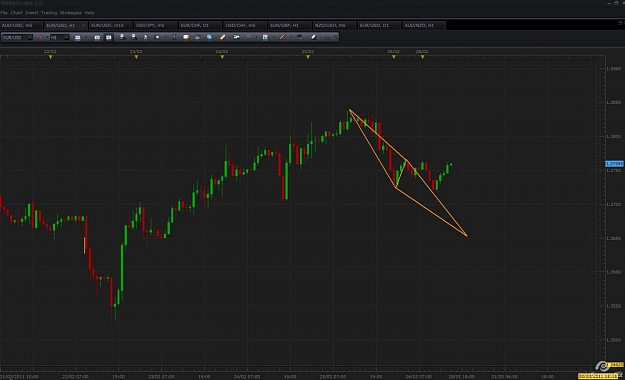Click the 22/02 yellow date marker
Image resolution: width=625 pixels, height=380 pixels.
pos(51,57)
